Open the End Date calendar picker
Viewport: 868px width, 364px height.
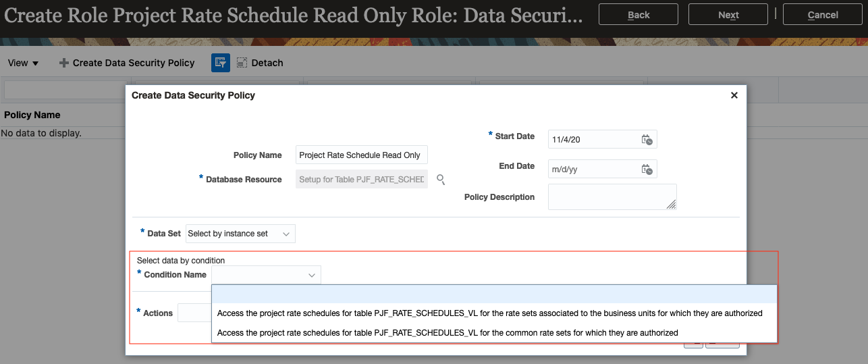click(x=647, y=170)
